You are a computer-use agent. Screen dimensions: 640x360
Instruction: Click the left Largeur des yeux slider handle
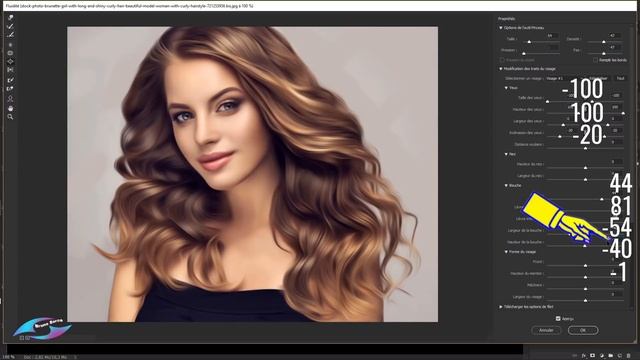(564, 124)
